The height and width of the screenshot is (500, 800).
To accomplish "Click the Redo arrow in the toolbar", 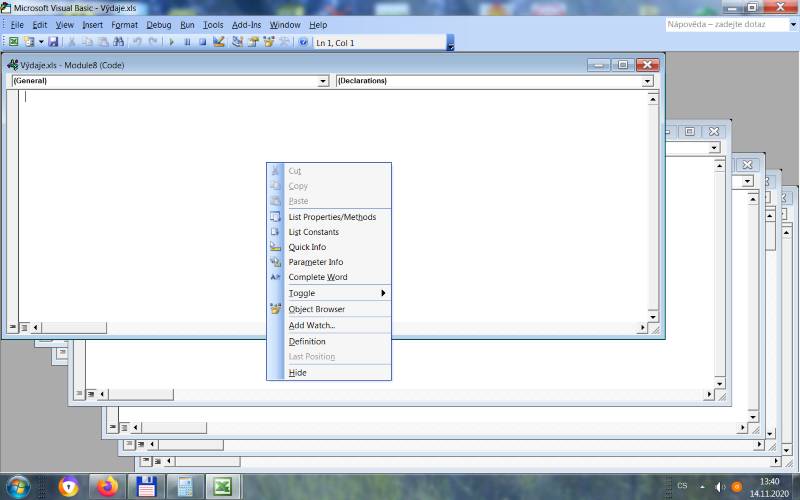I will tap(153, 42).
